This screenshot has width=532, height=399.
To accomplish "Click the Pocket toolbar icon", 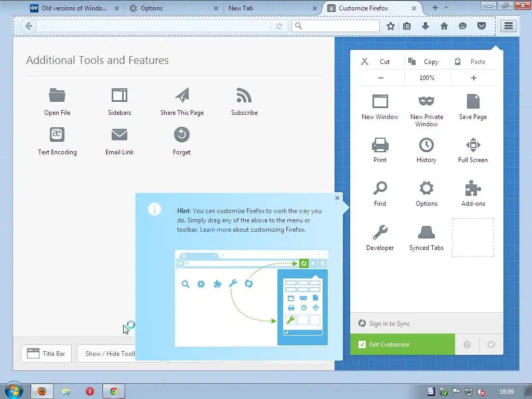I will 482,26.
